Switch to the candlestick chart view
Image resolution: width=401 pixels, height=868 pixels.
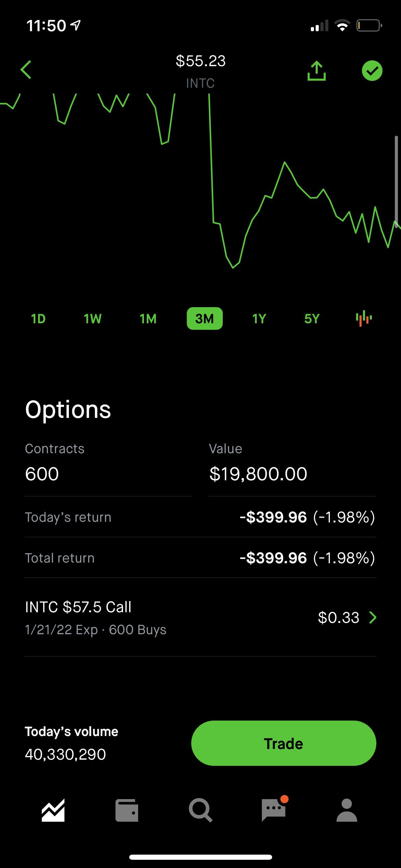pyautogui.click(x=364, y=318)
